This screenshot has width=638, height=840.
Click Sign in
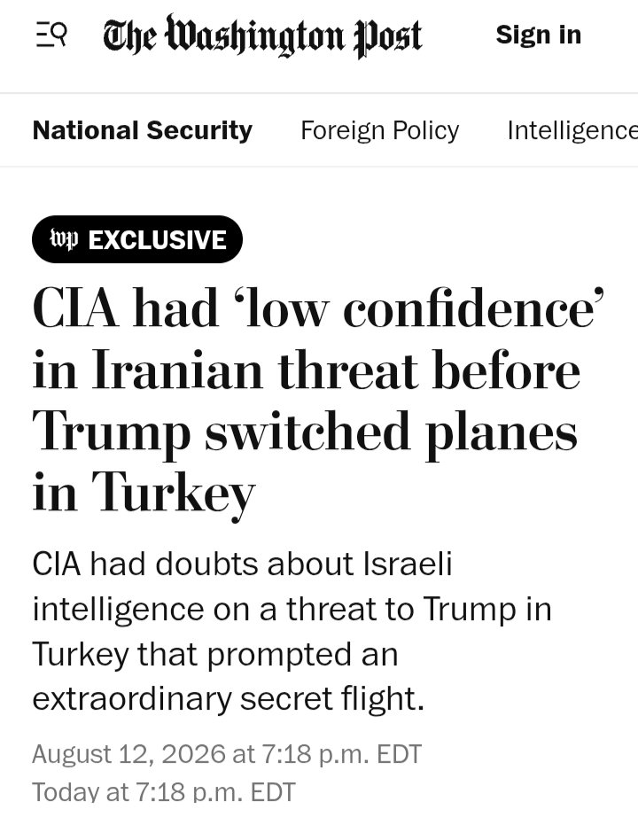(x=539, y=35)
